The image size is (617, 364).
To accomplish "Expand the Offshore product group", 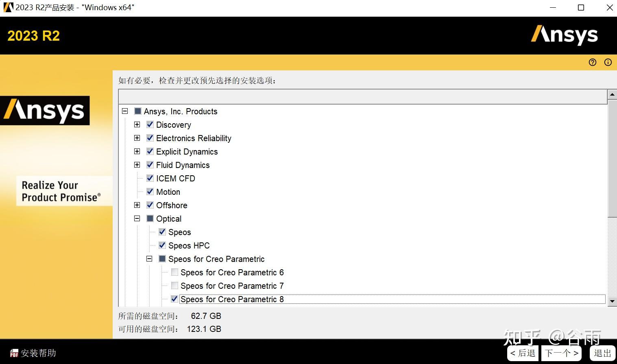I will click(137, 205).
